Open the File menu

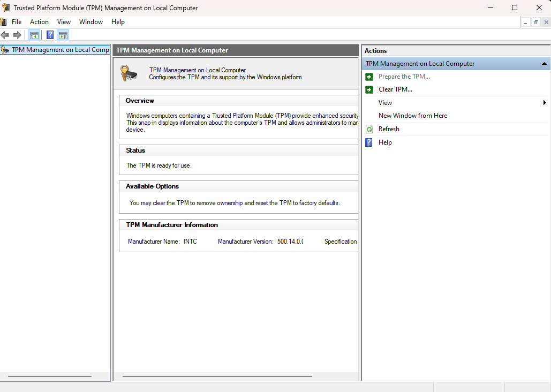pyautogui.click(x=17, y=22)
